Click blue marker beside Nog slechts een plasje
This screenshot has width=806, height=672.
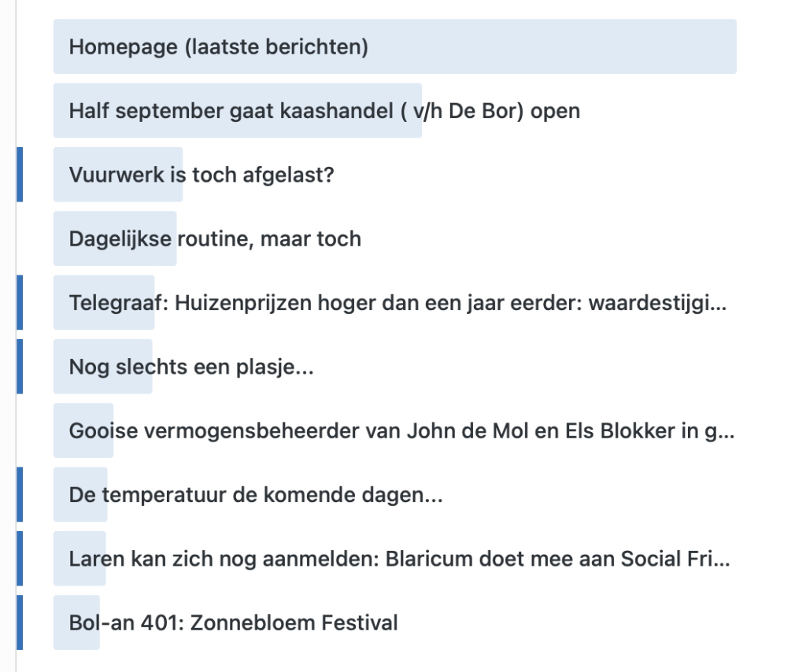click(20, 367)
